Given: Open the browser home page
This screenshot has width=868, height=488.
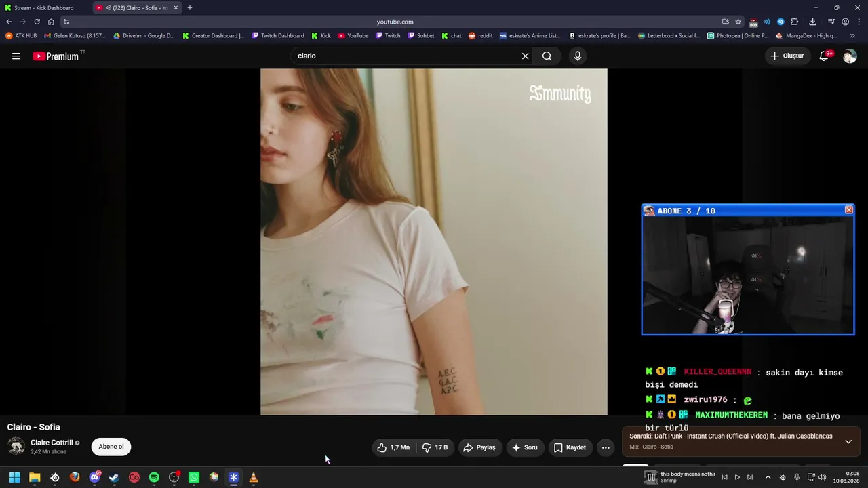Looking at the screenshot, I should click(51, 22).
